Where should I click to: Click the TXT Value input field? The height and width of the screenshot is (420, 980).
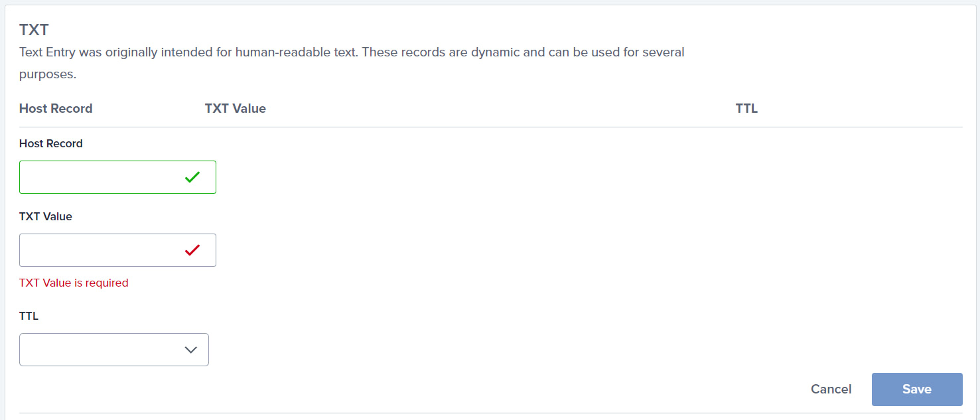point(100,249)
